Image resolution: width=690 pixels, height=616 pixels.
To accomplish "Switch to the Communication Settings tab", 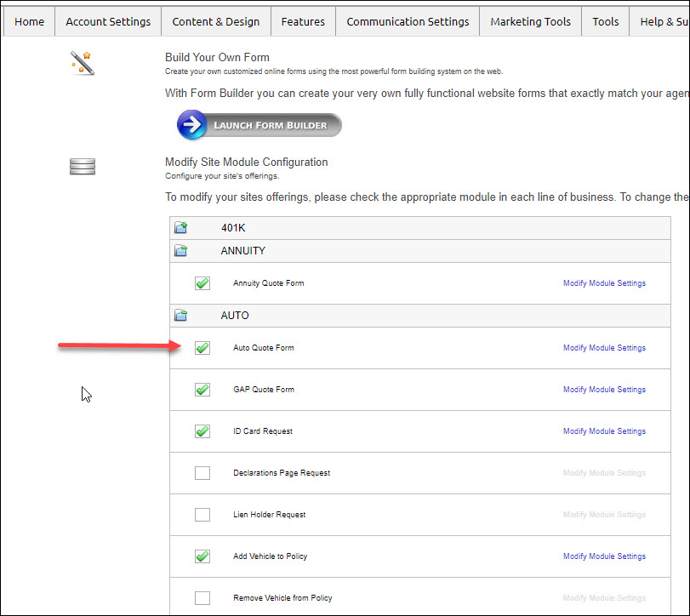I will pyautogui.click(x=407, y=21).
